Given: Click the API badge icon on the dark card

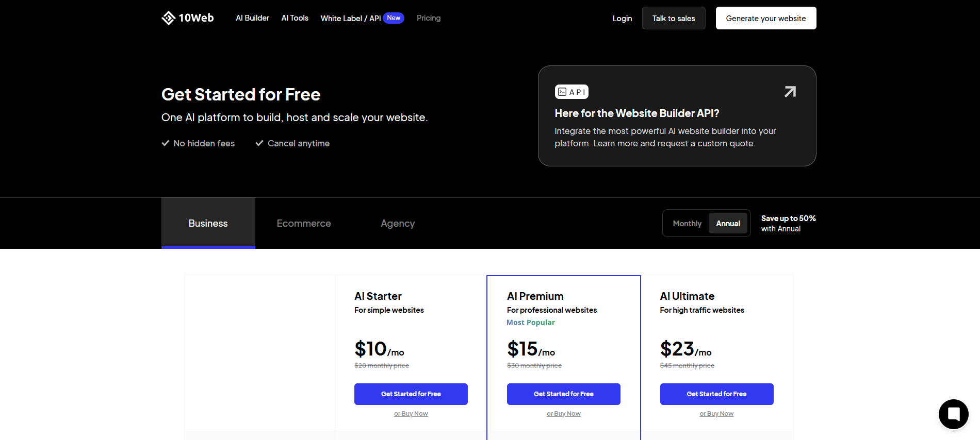Looking at the screenshot, I should (571, 91).
